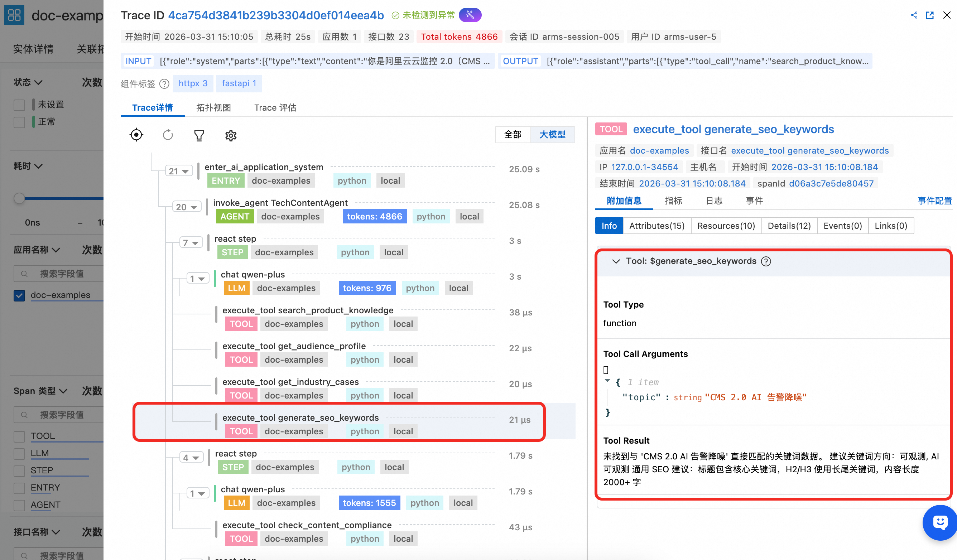Uncheck the doc-examples application checkbox
Viewport: 957px width, 560px height.
(x=19, y=295)
